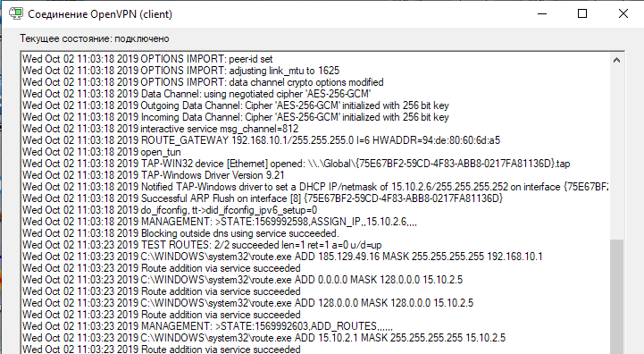
Task: Click the route ADD 0.0.0.0 MASK 128.0.0.0 line
Action: pos(242,280)
